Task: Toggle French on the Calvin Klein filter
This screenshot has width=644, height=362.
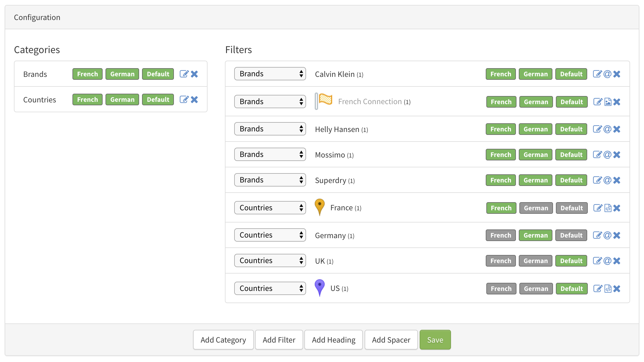Action: tap(501, 74)
